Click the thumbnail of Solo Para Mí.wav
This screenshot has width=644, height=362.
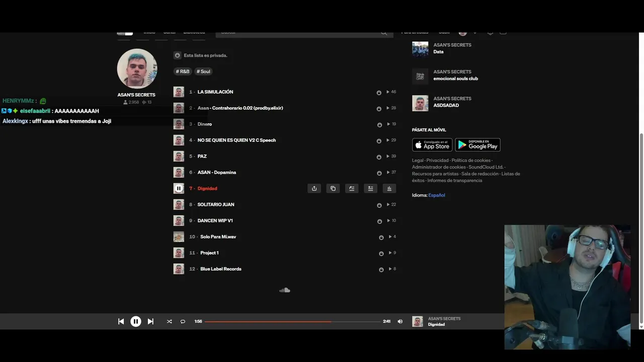tap(179, 237)
